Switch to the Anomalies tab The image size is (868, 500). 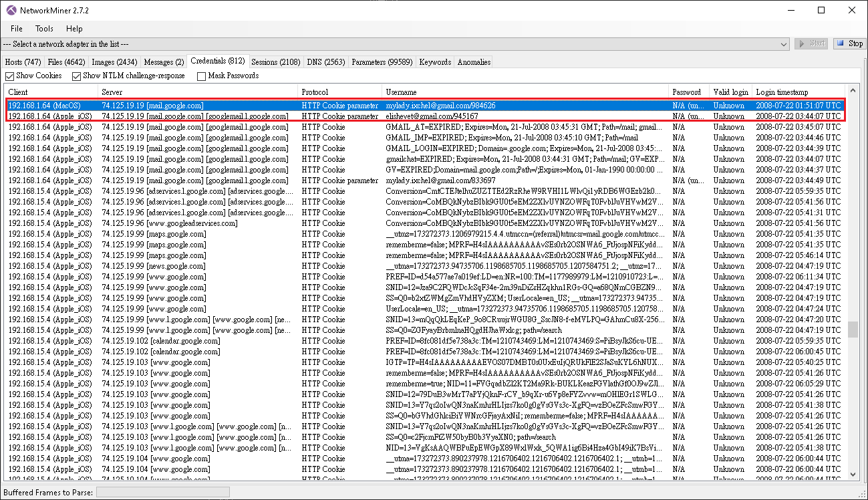click(x=474, y=62)
